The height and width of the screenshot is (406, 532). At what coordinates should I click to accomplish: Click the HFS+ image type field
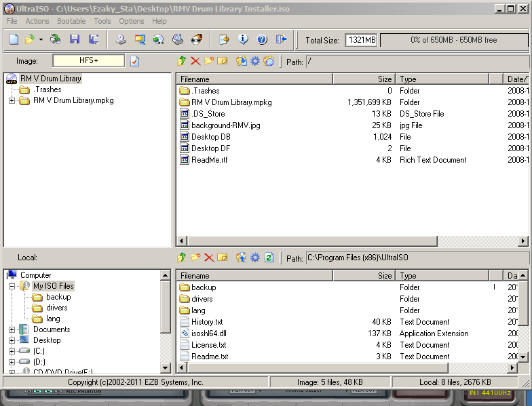88,61
